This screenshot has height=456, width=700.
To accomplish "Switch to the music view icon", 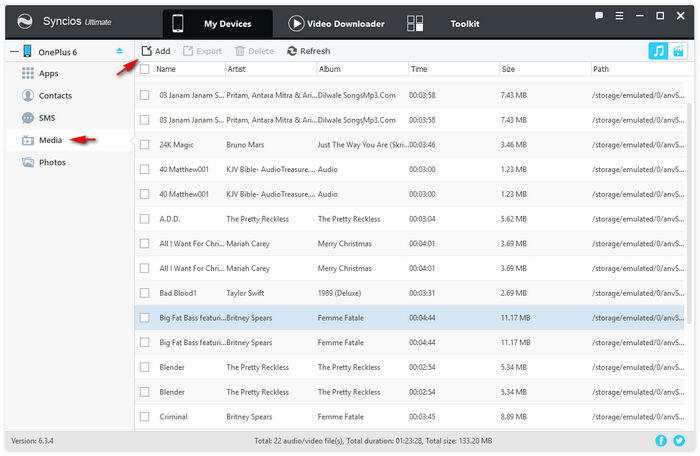I will [x=659, y=51].
